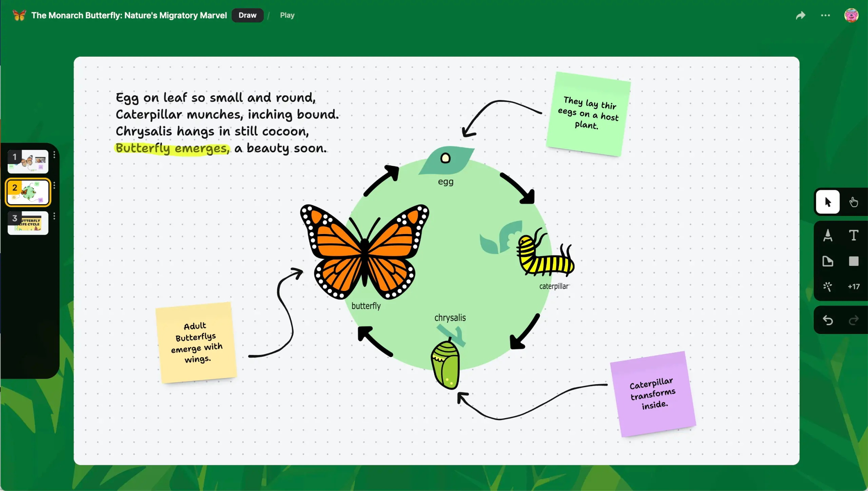Select the arrow pointer tool
868x491 pixels.
[x=828, y=202]
